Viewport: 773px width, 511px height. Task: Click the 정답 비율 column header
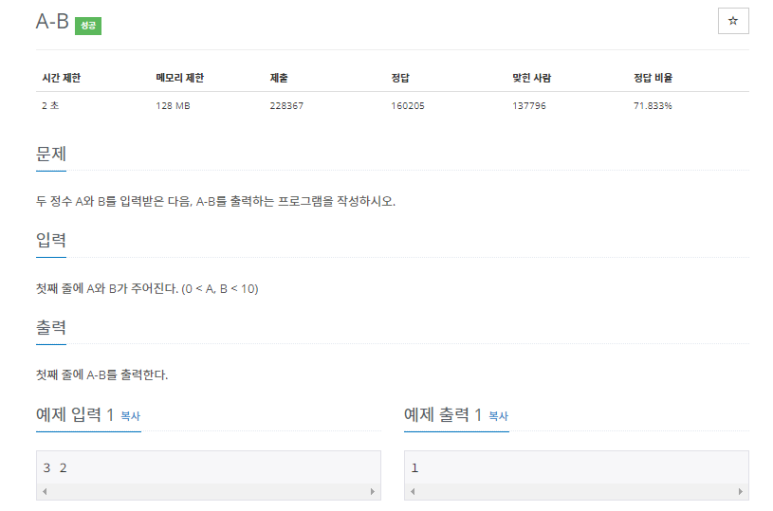pyautogui.click(x=653, y=78)
